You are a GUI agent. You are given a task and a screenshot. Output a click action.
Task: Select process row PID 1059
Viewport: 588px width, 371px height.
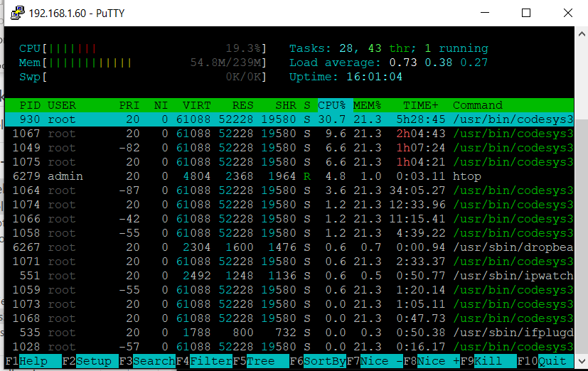pos(289,291)
